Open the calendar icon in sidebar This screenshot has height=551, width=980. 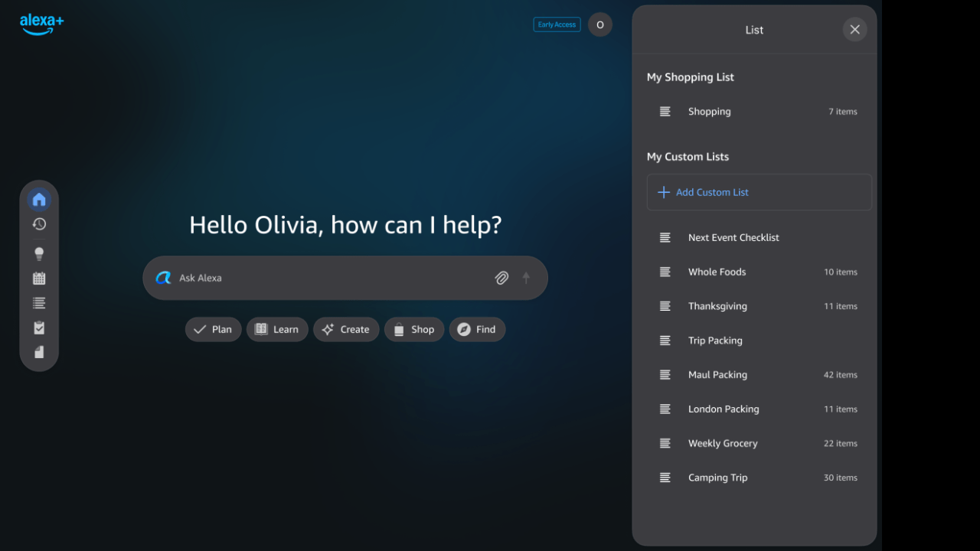[39, 279]
